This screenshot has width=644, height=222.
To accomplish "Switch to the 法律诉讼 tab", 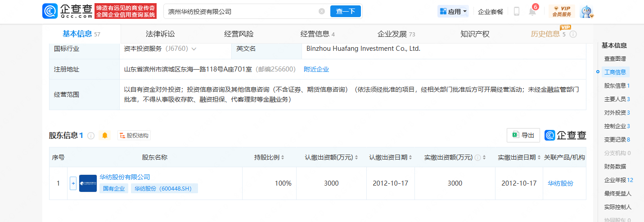I will pos(160,34).
